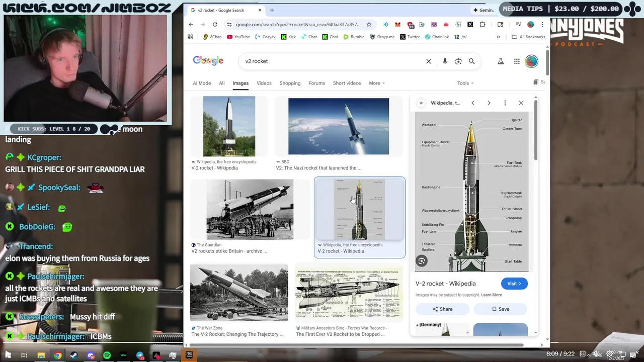Open Steam from the taskbar
Image resolution: width=644 pixels, height=362 pixels.
click(74, 355)
